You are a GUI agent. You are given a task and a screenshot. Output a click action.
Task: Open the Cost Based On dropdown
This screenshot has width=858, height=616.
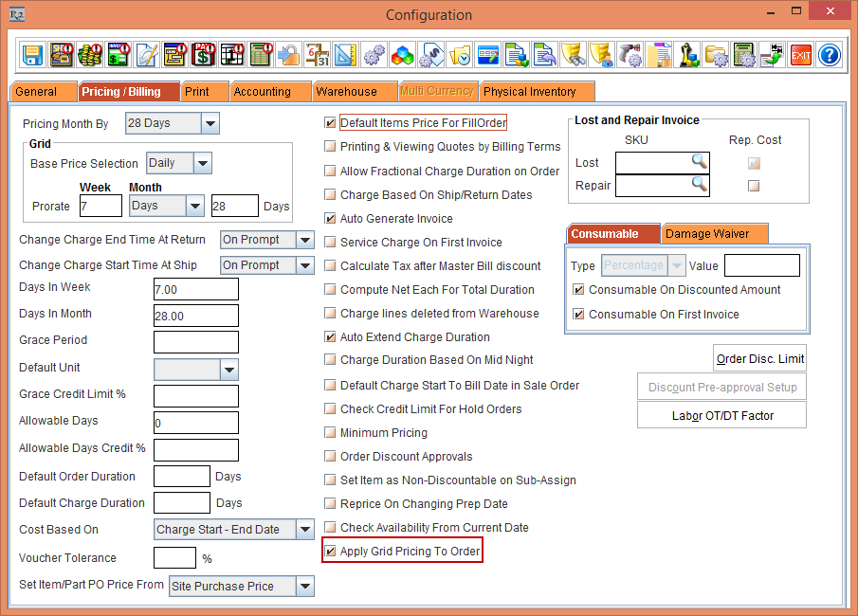coord(305,529)
